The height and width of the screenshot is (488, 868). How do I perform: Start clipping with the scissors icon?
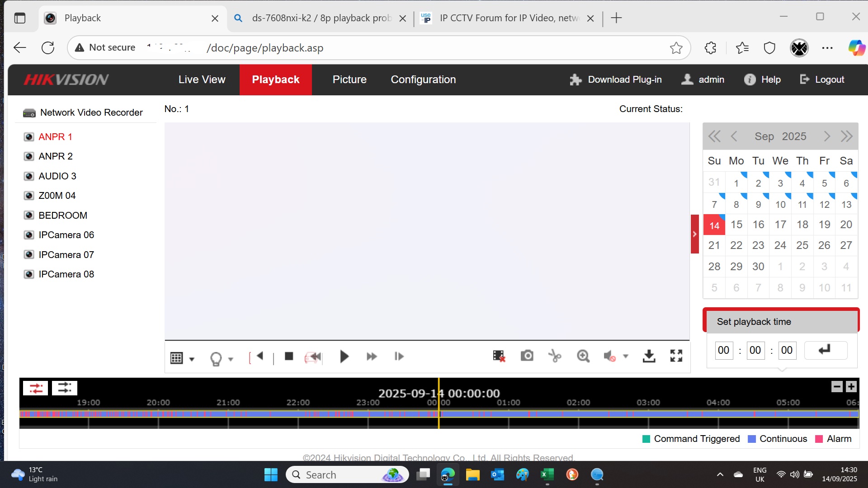tap(555, 356)
